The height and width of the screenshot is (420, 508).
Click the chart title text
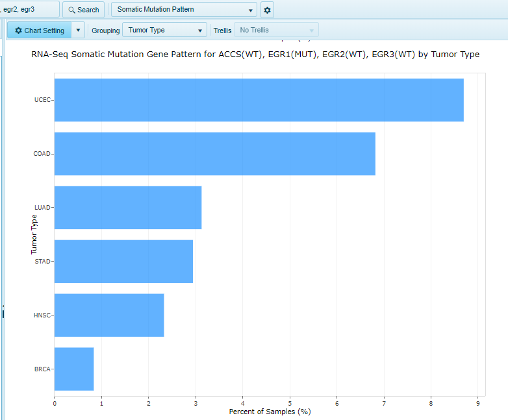(255, 55)
